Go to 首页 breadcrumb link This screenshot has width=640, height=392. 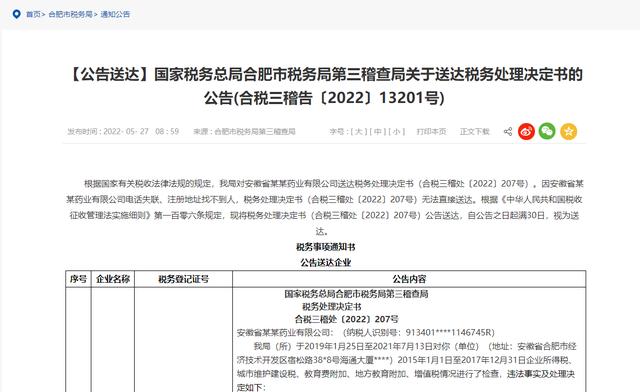click(33, 14)
